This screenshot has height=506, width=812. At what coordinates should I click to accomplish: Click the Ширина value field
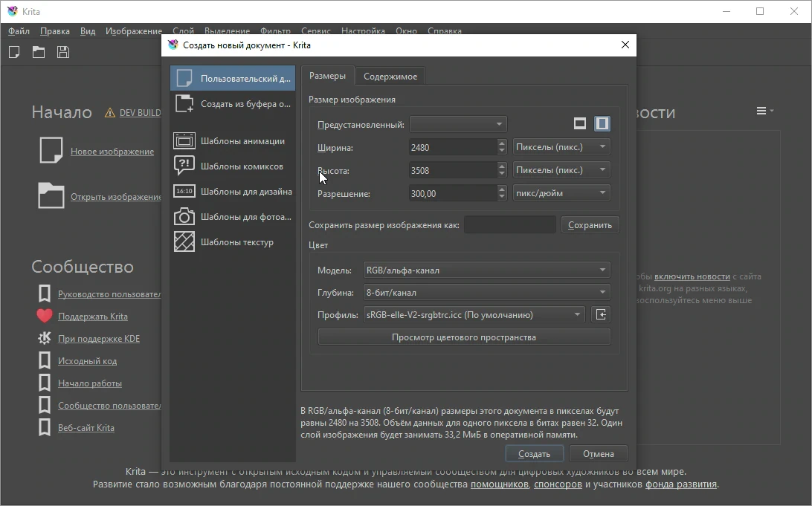(x=453, y=147)
